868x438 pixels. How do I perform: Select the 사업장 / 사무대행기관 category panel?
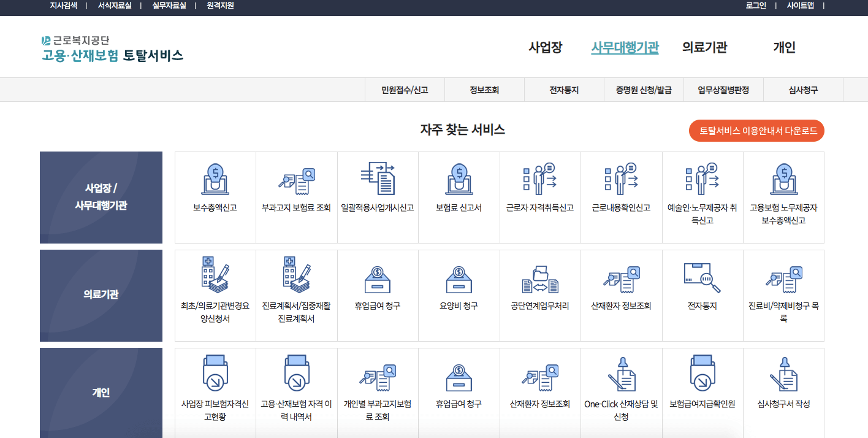[101, 198]
